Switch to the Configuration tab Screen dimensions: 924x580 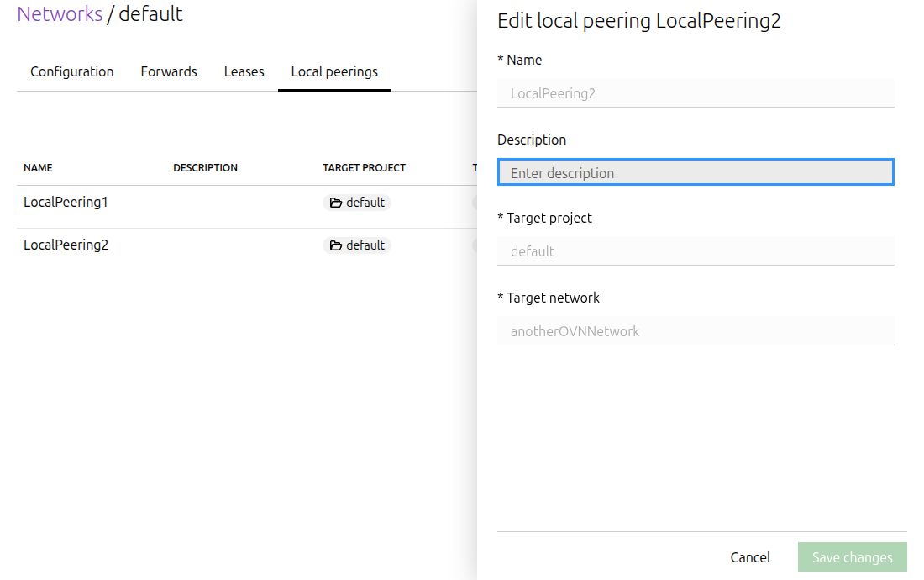tap(72, 71)
